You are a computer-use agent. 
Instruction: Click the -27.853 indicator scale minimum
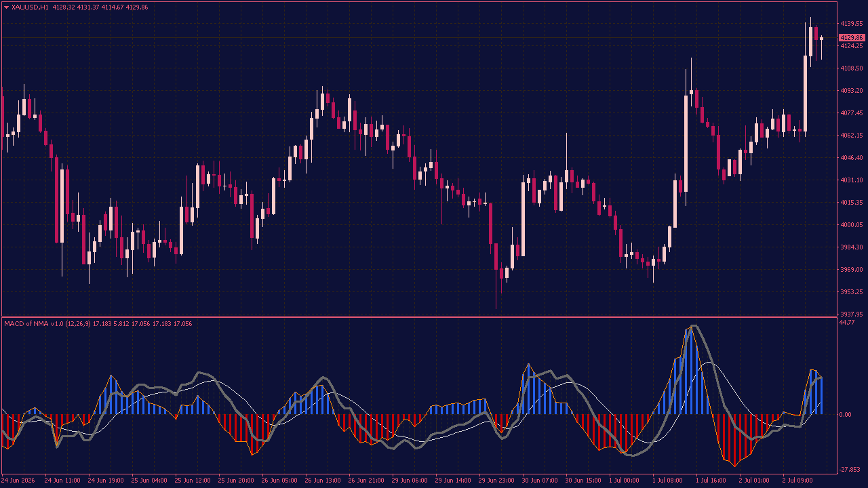coord(850,470)
